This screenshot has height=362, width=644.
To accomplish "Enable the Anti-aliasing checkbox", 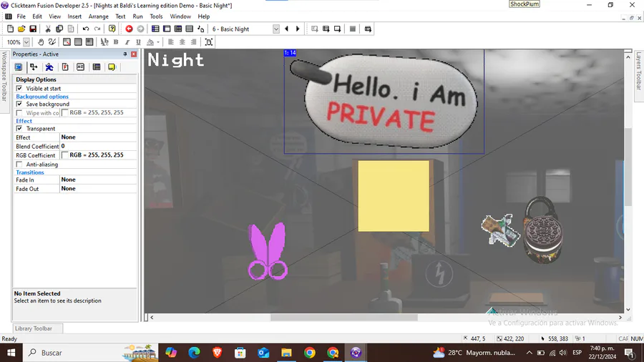I will click(19, 164).
